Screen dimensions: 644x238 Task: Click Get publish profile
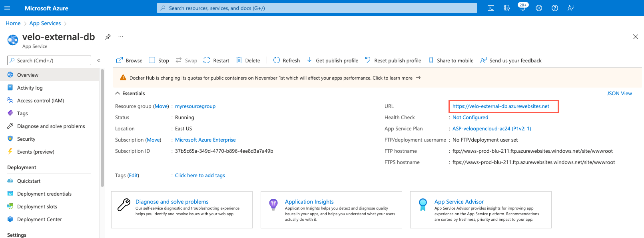[333, 60]
